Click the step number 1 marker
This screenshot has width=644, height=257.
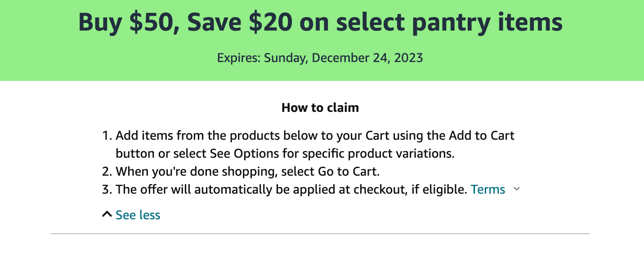click(x=106, y=136)
